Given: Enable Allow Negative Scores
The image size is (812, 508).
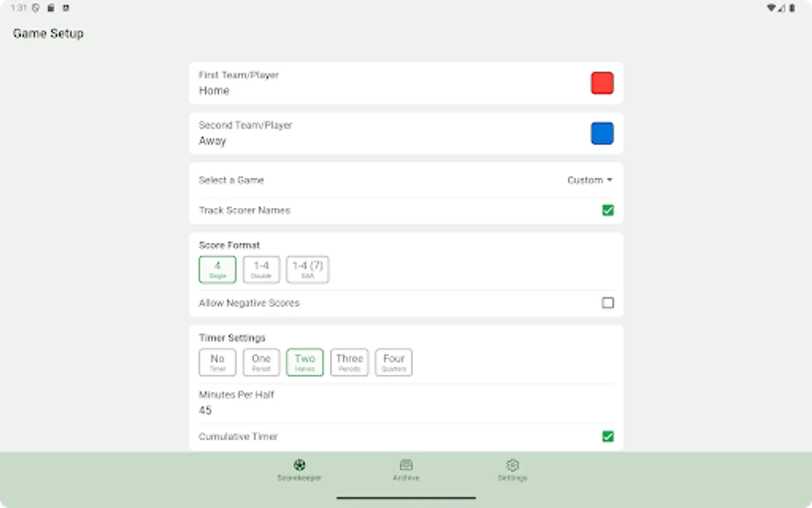Looking at the screenshot, I should 608,303.
